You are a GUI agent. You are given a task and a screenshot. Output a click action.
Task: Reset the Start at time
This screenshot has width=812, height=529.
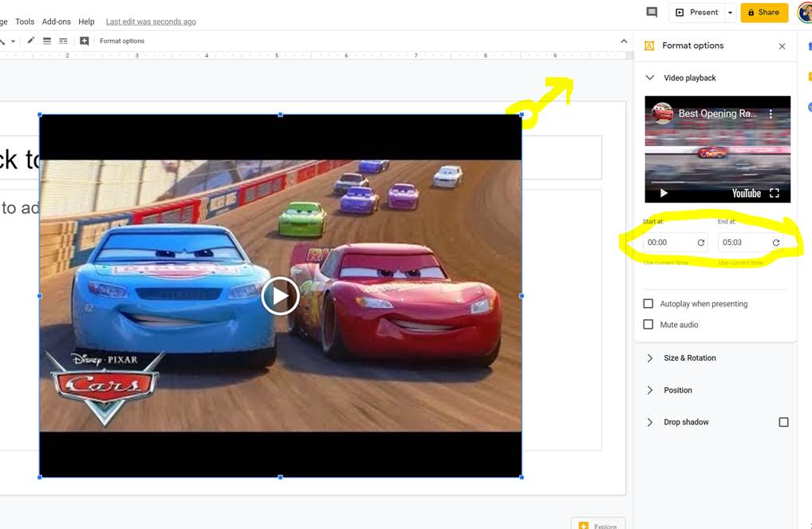[701, 243]
